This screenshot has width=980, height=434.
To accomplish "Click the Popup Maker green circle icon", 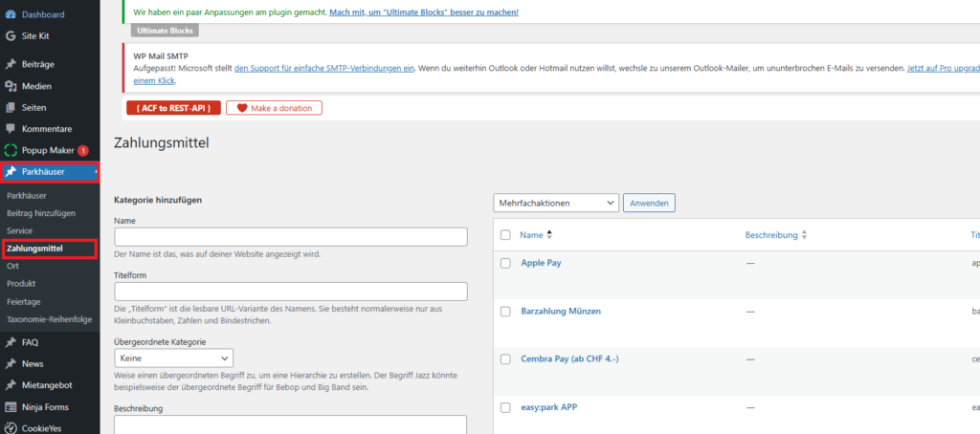I will pos(11,150).
